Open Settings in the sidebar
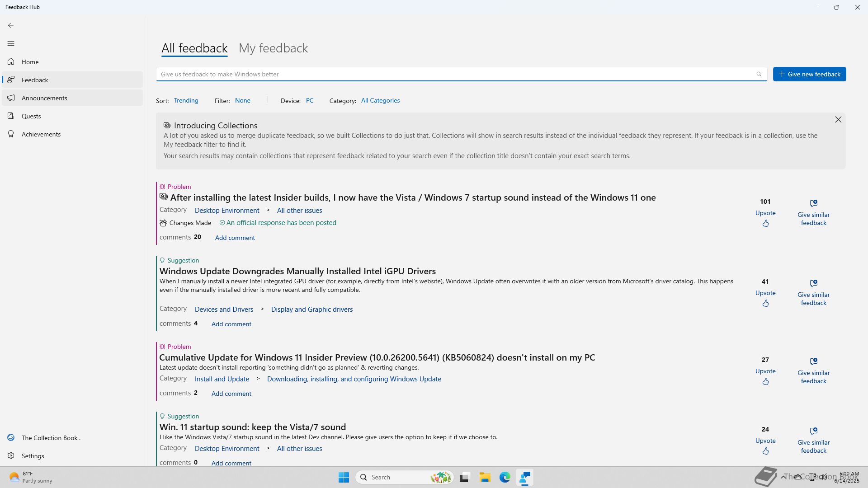The width and height of the screenshot is (868, 488). coord(33,456)
